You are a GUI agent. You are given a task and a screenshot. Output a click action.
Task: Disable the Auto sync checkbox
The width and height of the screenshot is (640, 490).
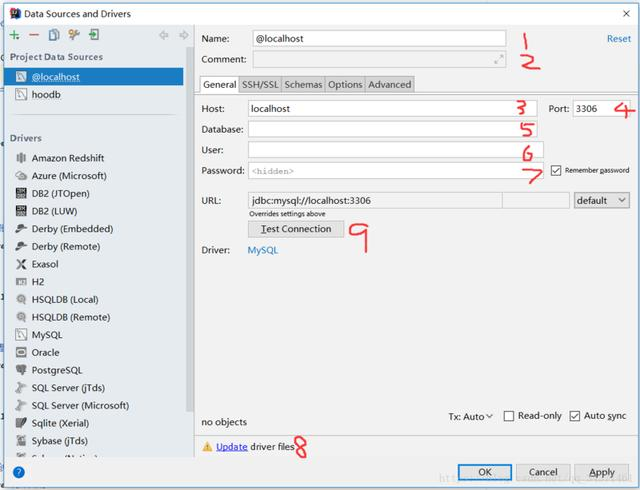(x=575, y=416)
